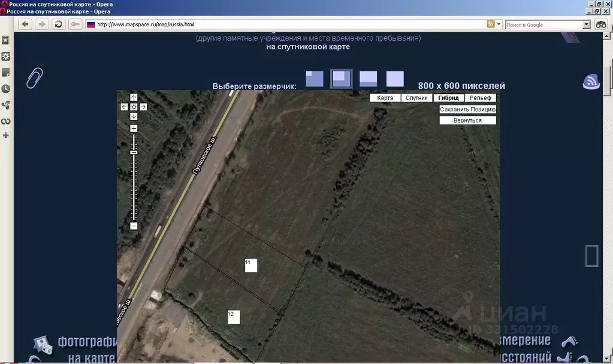Click map marker labeled 12
Image resolution: width=613 pixels, height=364 pixels.
[234, 317]
